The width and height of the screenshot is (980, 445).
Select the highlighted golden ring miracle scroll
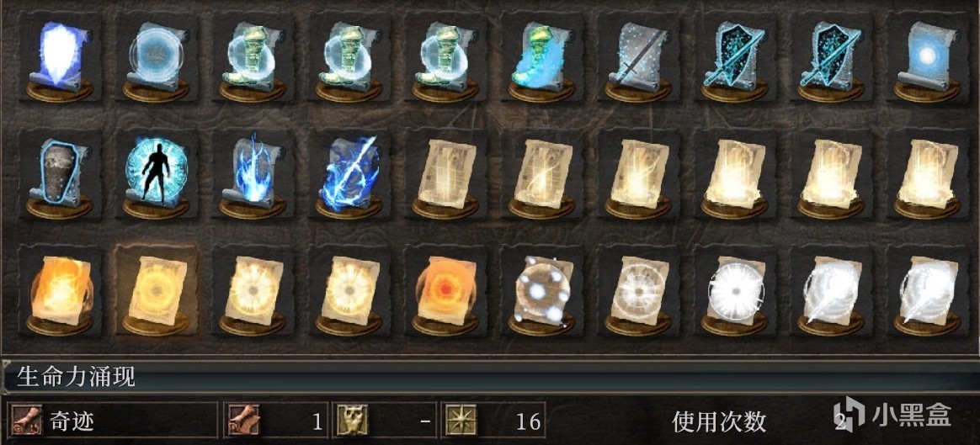156,292
